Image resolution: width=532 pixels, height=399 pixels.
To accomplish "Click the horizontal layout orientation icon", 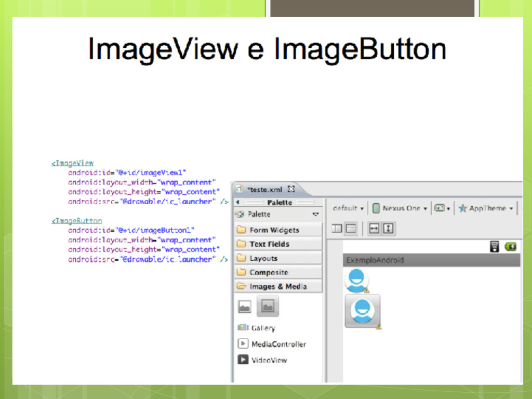I will 337,229.
